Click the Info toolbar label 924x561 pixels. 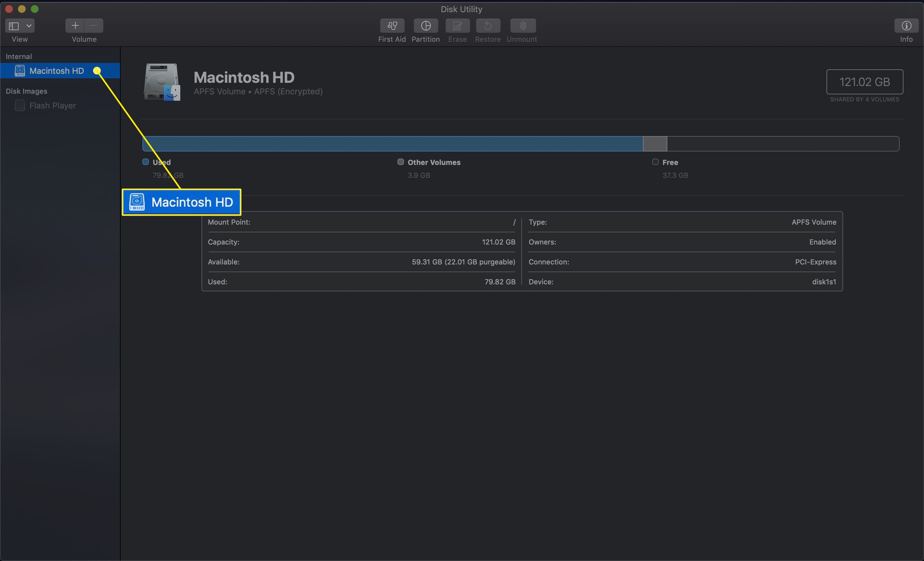[906, 39]
